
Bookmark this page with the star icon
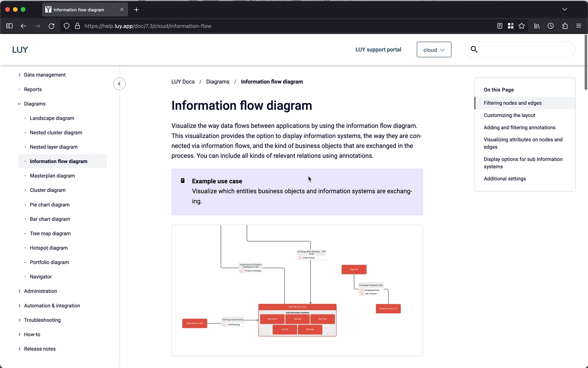pyautogui.click(x=521, y=26)
